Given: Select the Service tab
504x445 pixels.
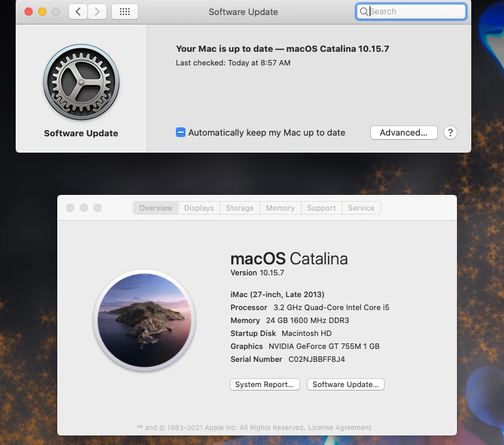Looking at the screenshot, I should (x=361, y=208).
